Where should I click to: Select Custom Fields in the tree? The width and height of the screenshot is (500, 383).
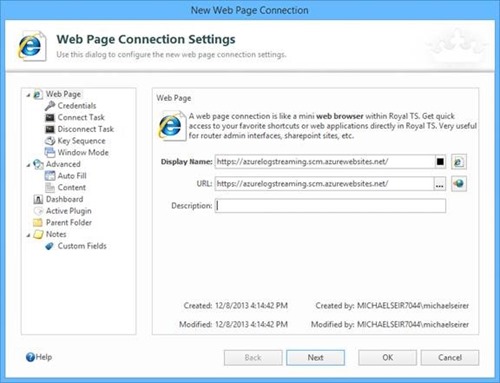tap(82, 246)
